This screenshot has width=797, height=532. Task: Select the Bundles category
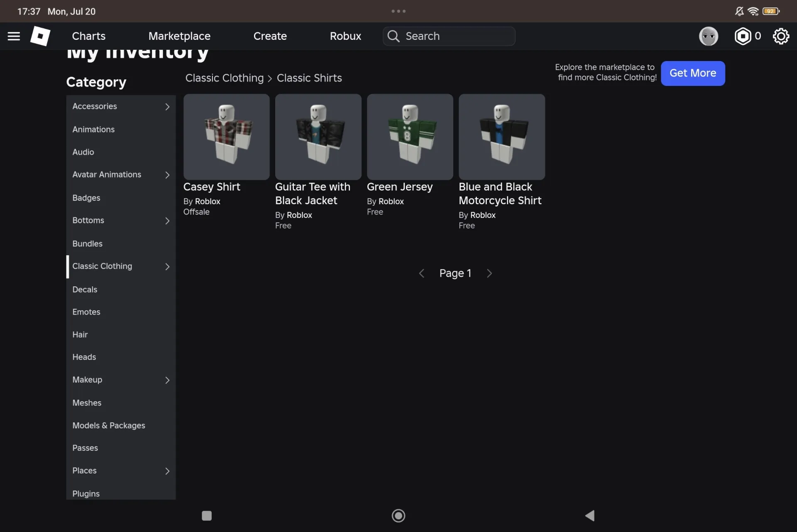point(121,244)
